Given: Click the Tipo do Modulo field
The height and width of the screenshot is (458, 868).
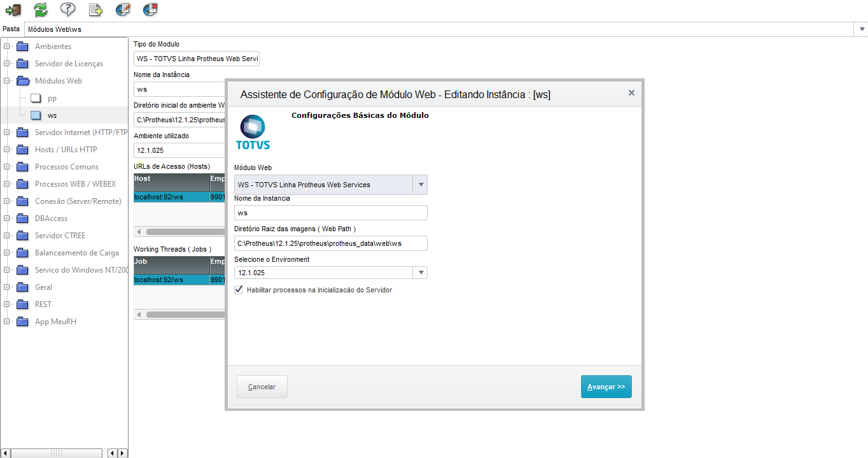Looking at the screenshot, I should coord(197,59).
